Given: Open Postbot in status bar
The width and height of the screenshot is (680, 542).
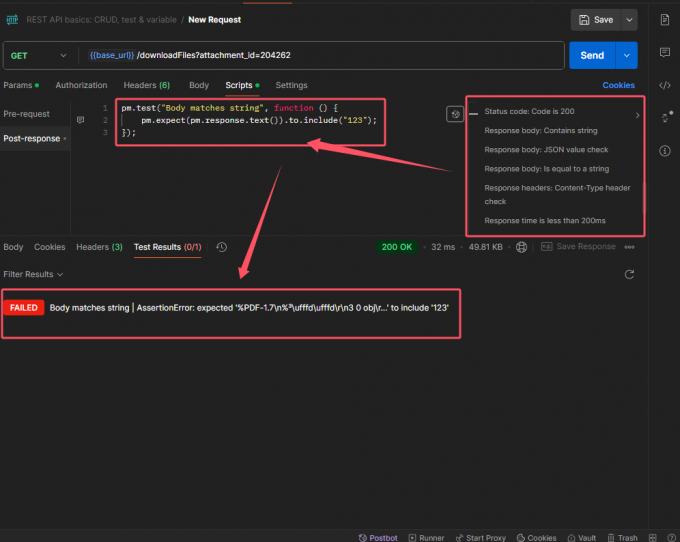Looking at the screenshot, I should point(378,538).
